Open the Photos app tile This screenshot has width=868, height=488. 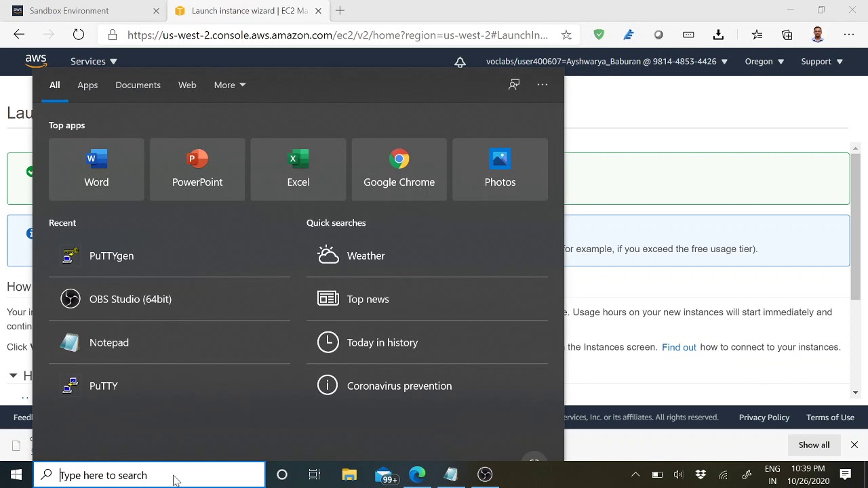500,169
